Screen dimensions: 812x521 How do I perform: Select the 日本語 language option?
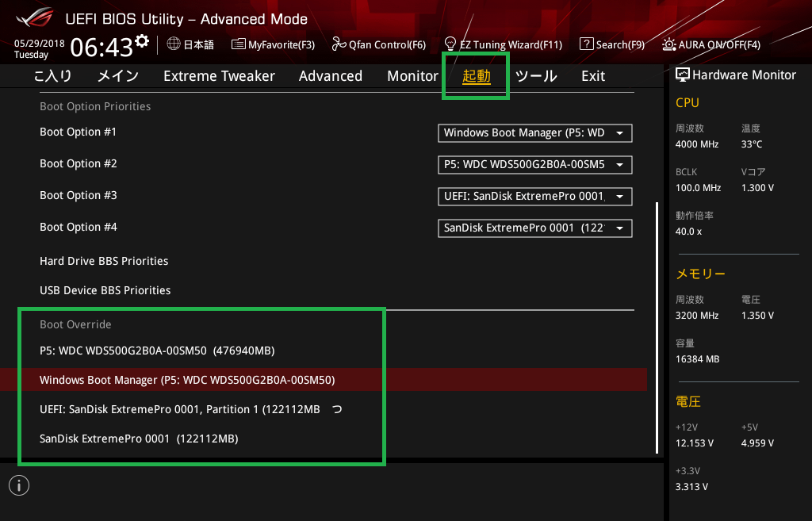click(x=198, y=44)
